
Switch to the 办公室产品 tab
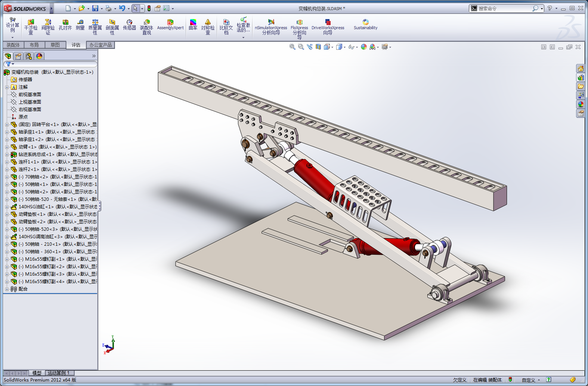coord(100,45)
